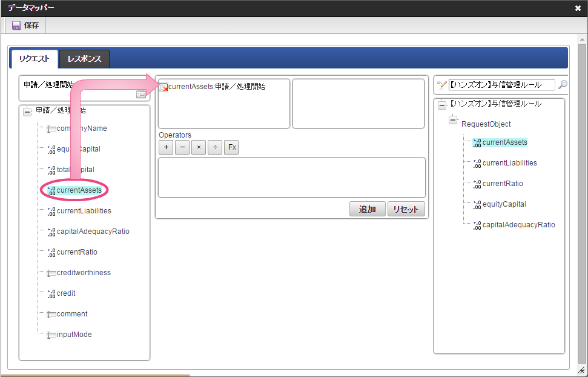Switch to the リクエスト tab
The height and width of the screenshot is (377, 588).
pyautogui.click(x=34, y=59)
